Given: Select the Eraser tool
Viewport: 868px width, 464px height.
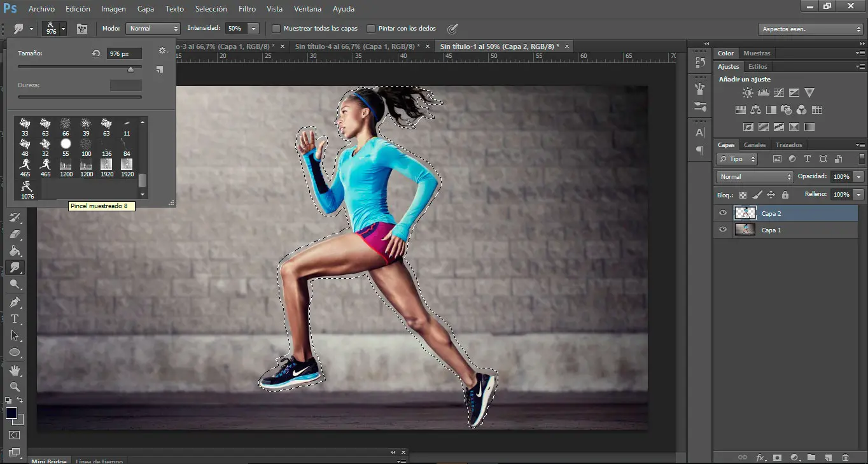Looking at the screenshot, I should [x=15, y=234].
